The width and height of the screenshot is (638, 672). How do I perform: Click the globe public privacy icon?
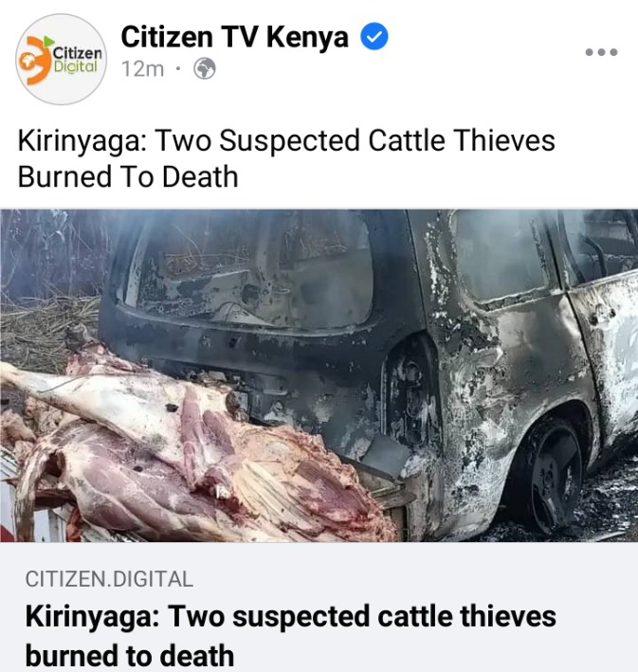click(205, 69)
